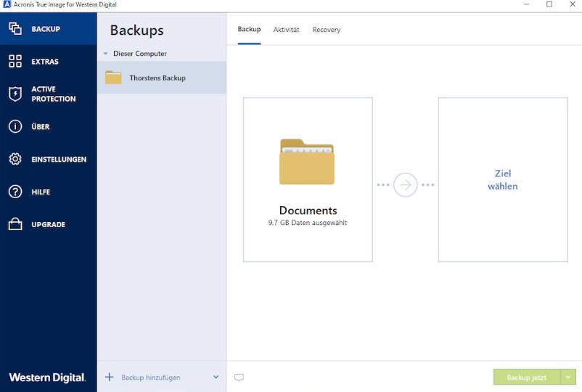Collapse the Dieser Computer group
582x392 pixels.
105,54
